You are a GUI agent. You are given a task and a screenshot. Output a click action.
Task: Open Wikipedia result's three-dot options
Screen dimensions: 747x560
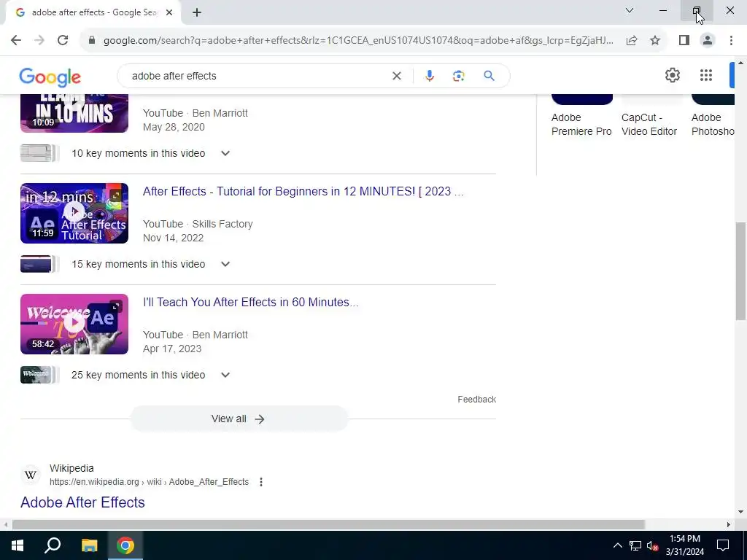point(261,482)
